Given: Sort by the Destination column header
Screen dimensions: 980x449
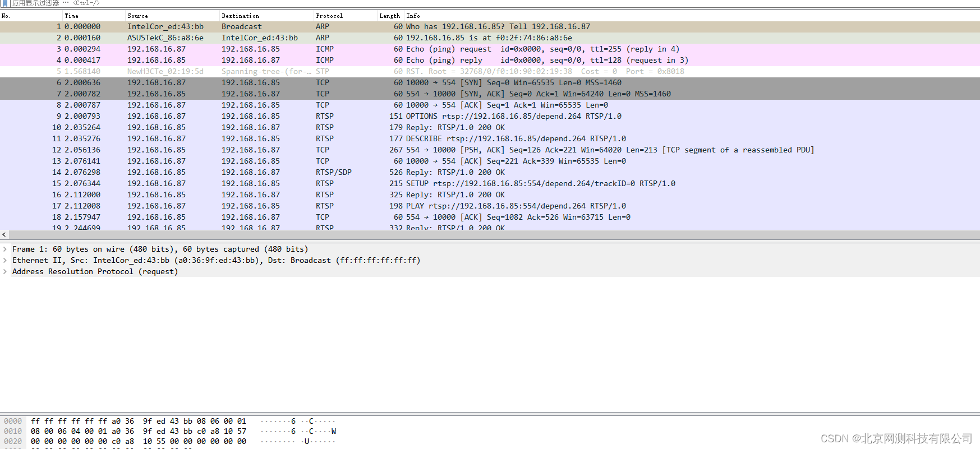Looking at the screenshot, I should [x=266, y=16].
